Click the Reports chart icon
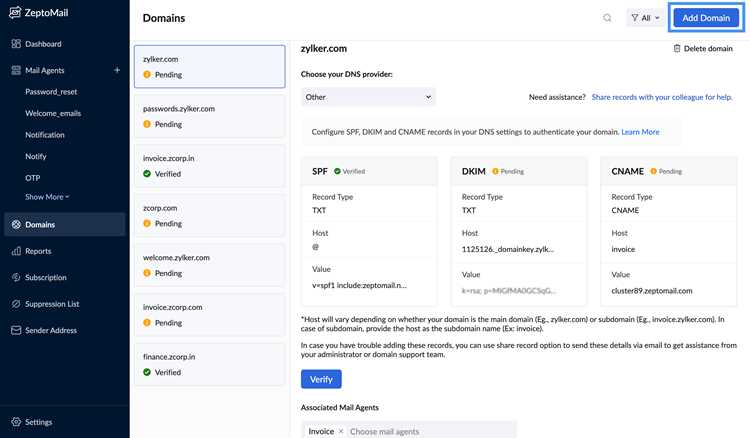 tap(16, 251)
